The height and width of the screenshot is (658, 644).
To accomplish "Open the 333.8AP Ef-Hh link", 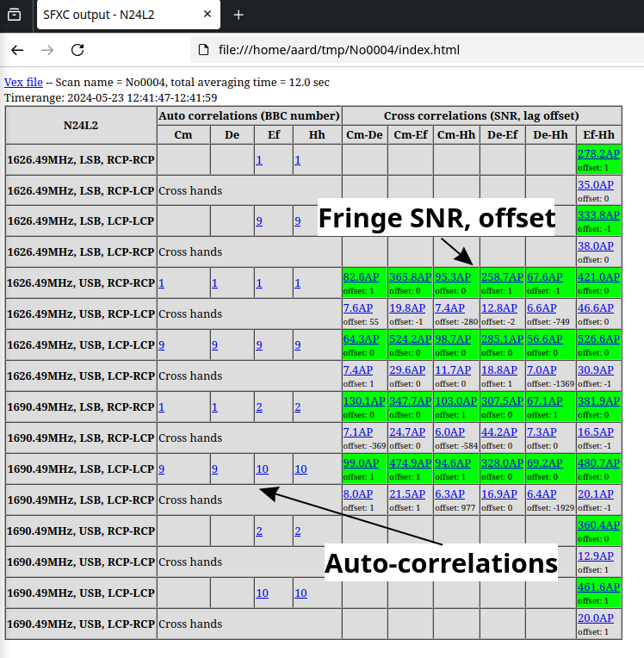I will point(598,214).
